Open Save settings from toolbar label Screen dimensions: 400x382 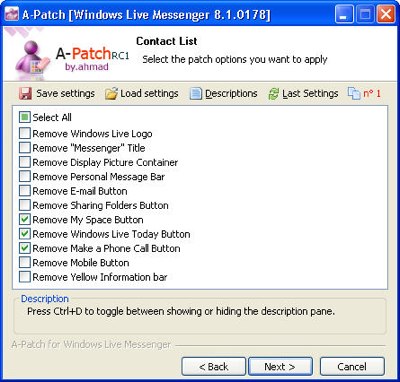coord(65,94)
